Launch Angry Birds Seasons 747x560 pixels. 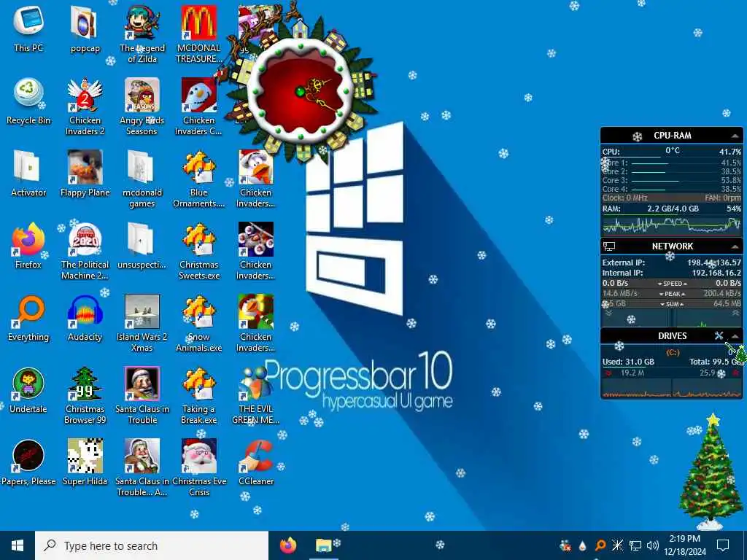tap(142, 106)
